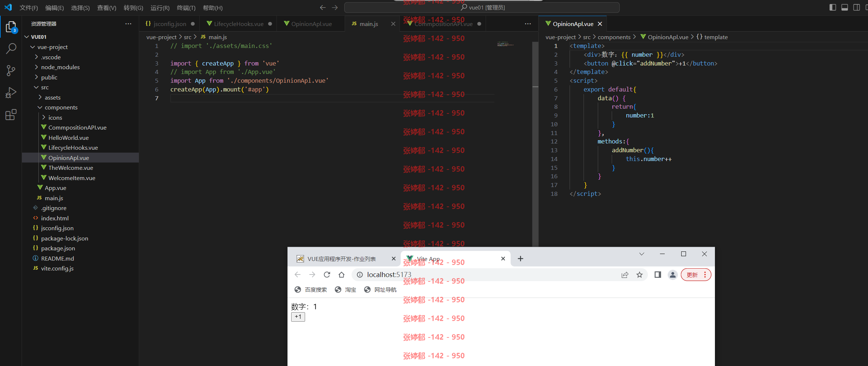Toggle the primary sidebar layout icon

[x=832, y=7]
